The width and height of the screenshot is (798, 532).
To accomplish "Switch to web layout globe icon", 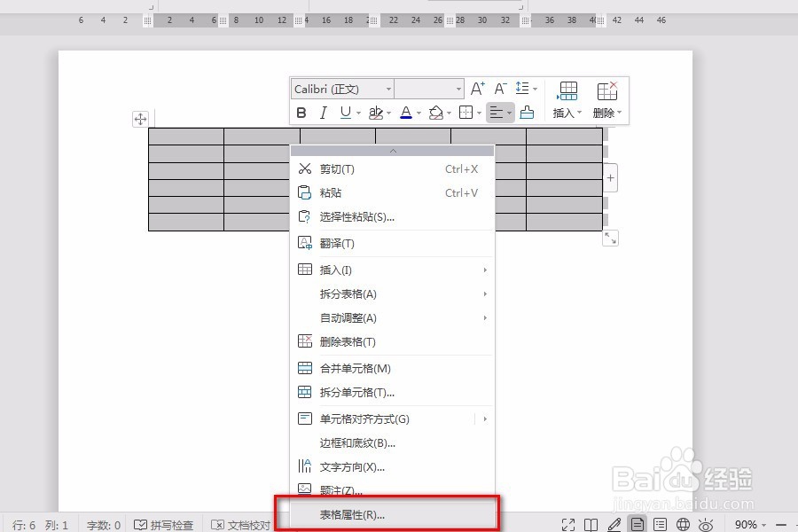I will [683, 524].
